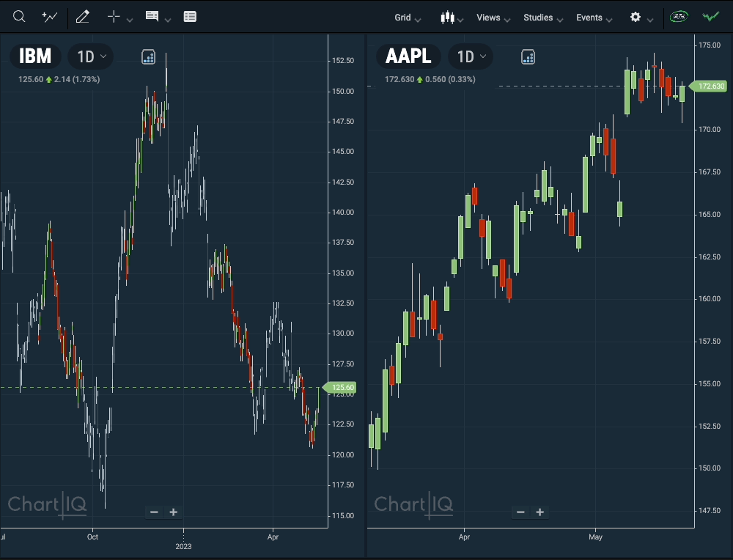Open the symbol search magnifier
The image size is (733, 560).
pyautogui.click(x=19, y=17)
